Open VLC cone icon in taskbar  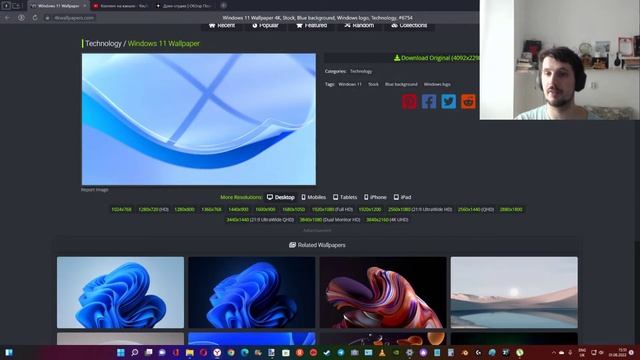382,353
